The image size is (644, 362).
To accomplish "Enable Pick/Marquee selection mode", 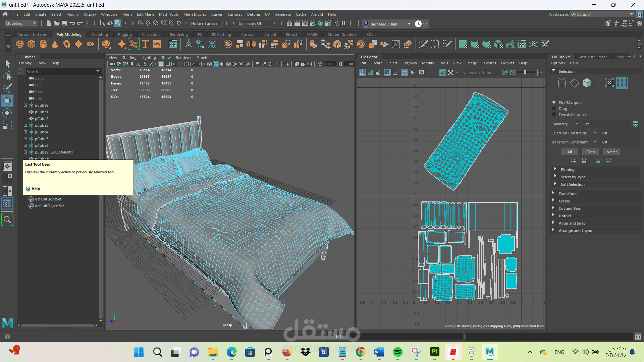I will pyautogui.click(x=554, y=103).
